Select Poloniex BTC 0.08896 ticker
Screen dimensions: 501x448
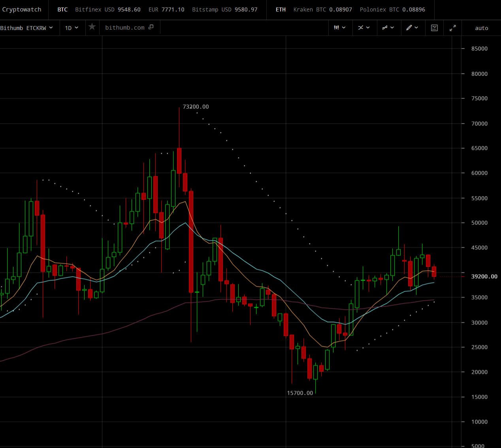[392, 9]
